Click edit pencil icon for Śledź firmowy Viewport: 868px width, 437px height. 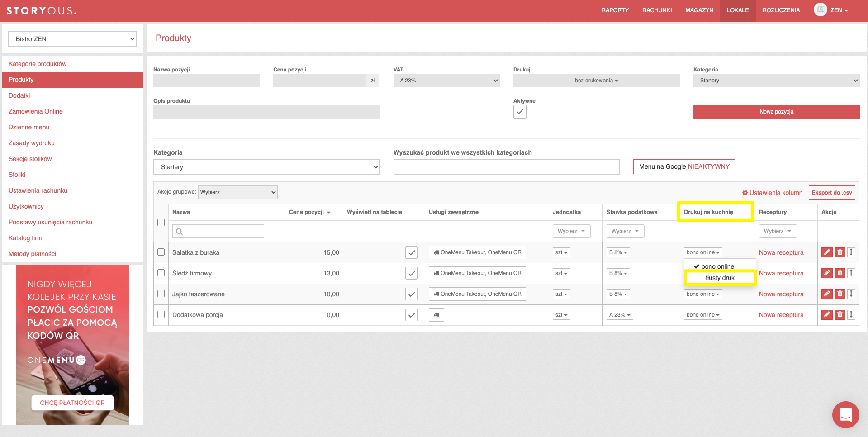[827, 273]
